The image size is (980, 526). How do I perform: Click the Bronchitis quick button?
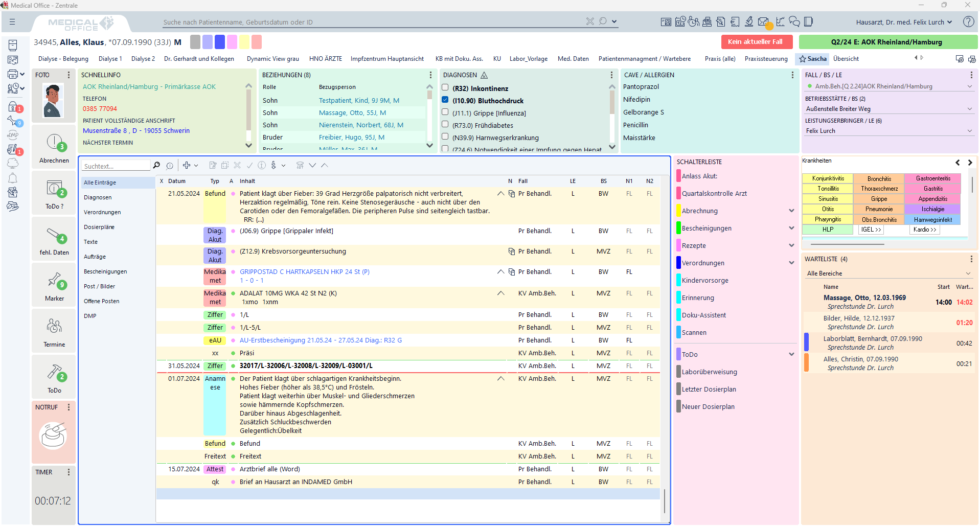pos(879,178)
